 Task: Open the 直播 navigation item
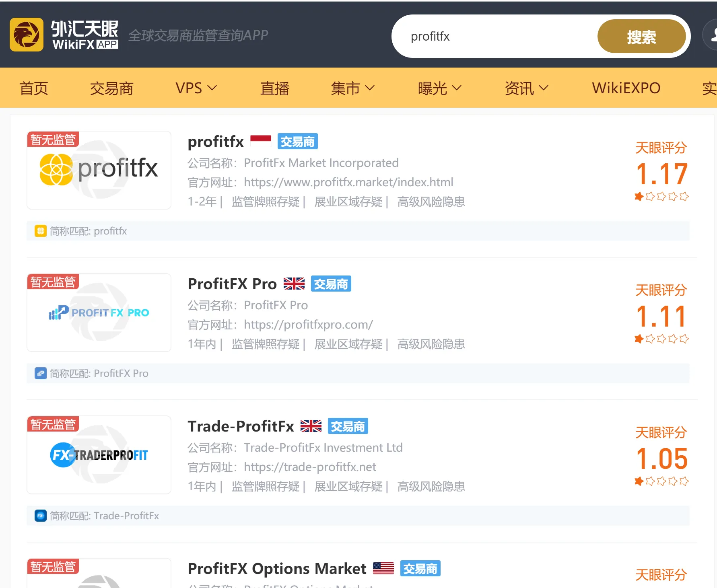pyautogui.click(x=274, y=88)
